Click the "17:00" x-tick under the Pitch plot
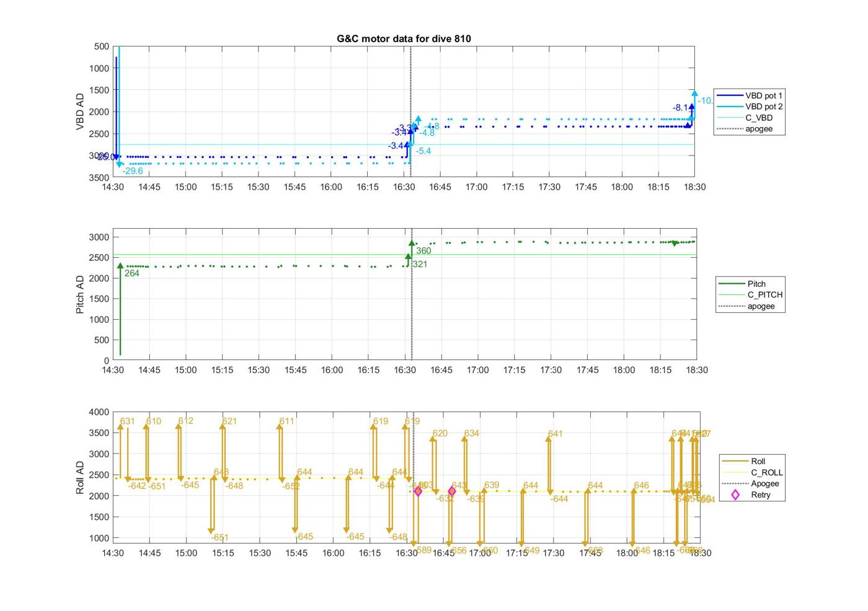 click(x=477, y=370)
